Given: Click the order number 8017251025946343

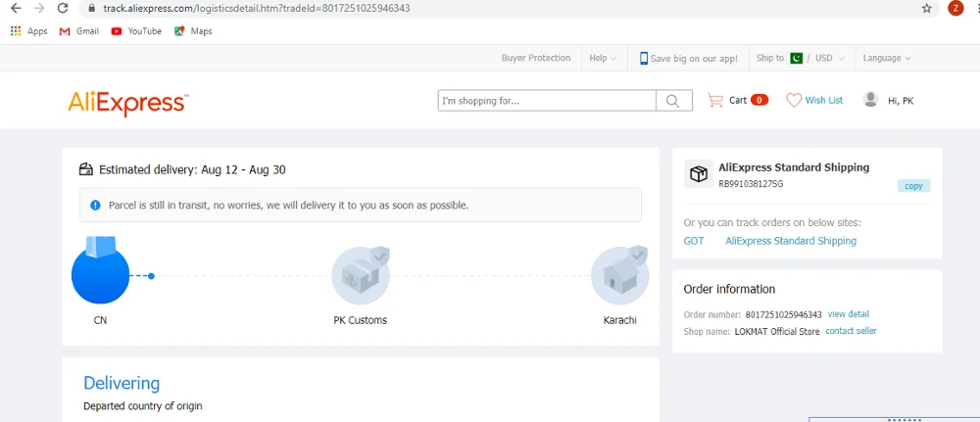Looking at the screenshot, I should (x=784, y=314).
